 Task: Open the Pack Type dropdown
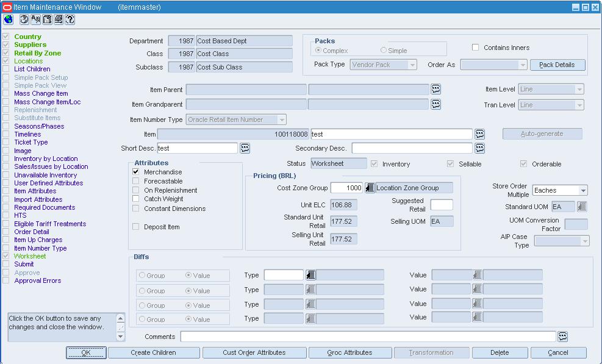pos(412,65)
